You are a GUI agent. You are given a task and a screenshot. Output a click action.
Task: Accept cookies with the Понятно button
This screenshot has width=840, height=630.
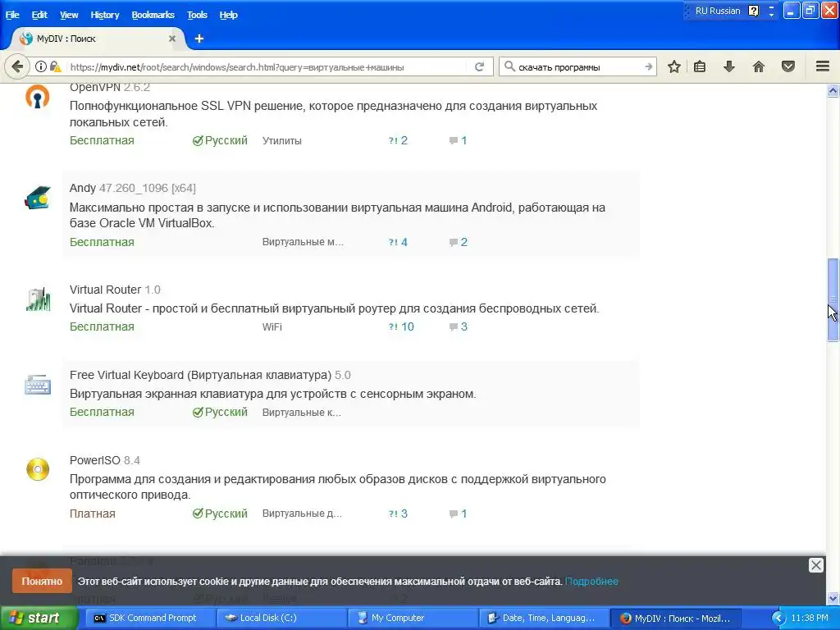tap(42, 582)
